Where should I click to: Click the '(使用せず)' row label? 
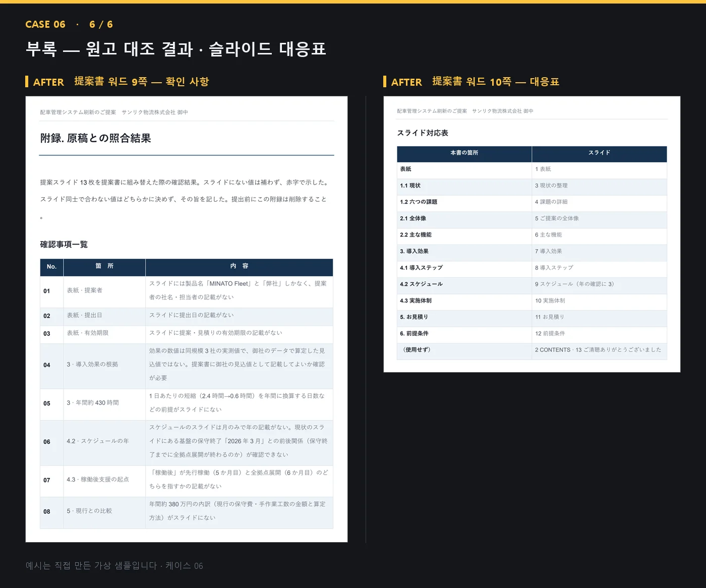[x=417, y=350]
